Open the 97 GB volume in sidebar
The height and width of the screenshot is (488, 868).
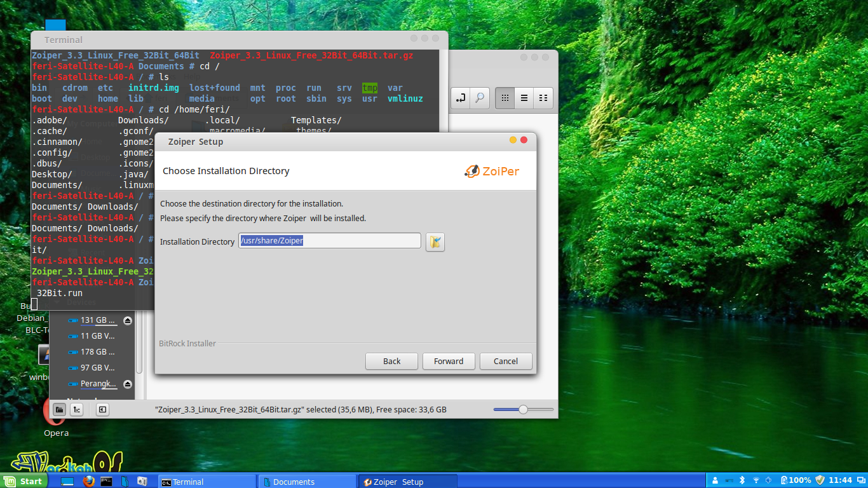(x=92, y=368)
